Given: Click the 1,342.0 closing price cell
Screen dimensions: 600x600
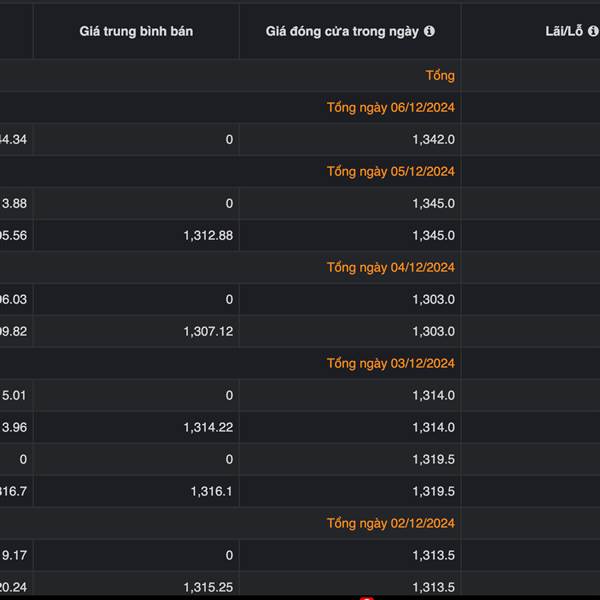Looking at the screenshot, I should point(433,139).
